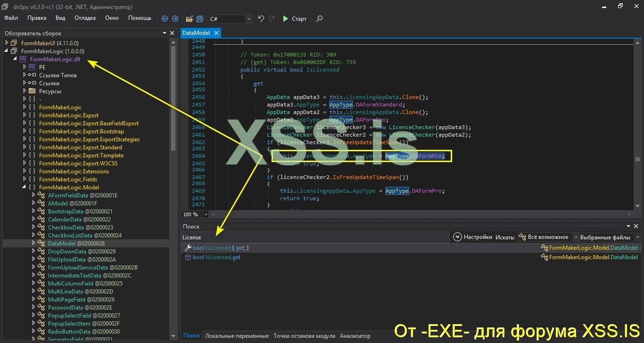Click the folder icon beside Ресурсы

pyautogui.click(x=32, y=91)
